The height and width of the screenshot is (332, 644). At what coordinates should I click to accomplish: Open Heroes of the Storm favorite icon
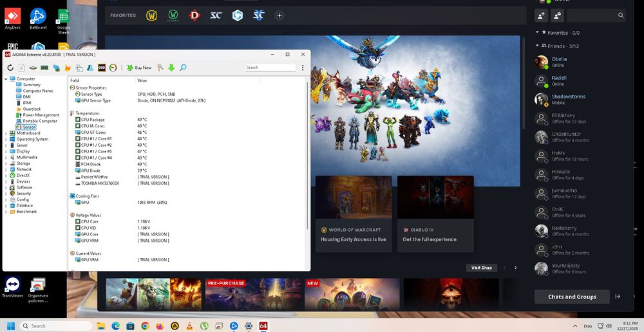pyautogui.click(x=238, y=15)
